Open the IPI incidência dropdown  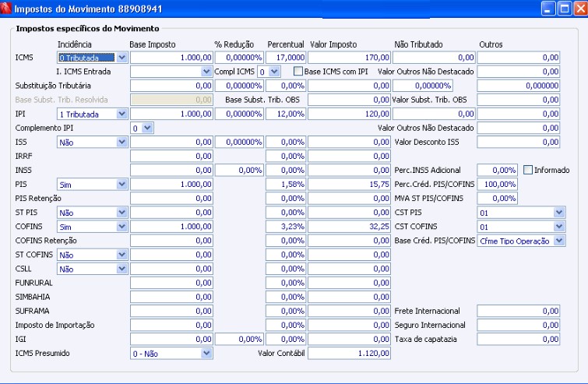121,114
